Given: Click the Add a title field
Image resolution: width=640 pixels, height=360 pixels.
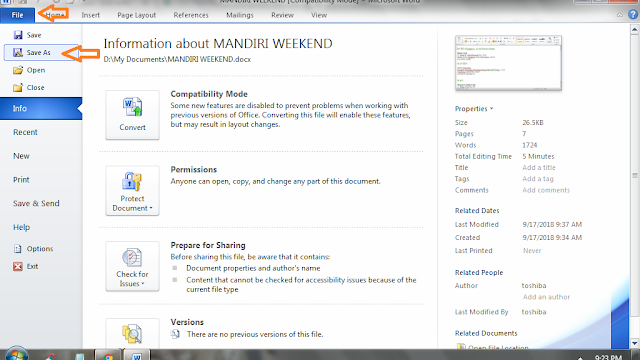Looking at the screenshot, I should (x=539, y=168).
